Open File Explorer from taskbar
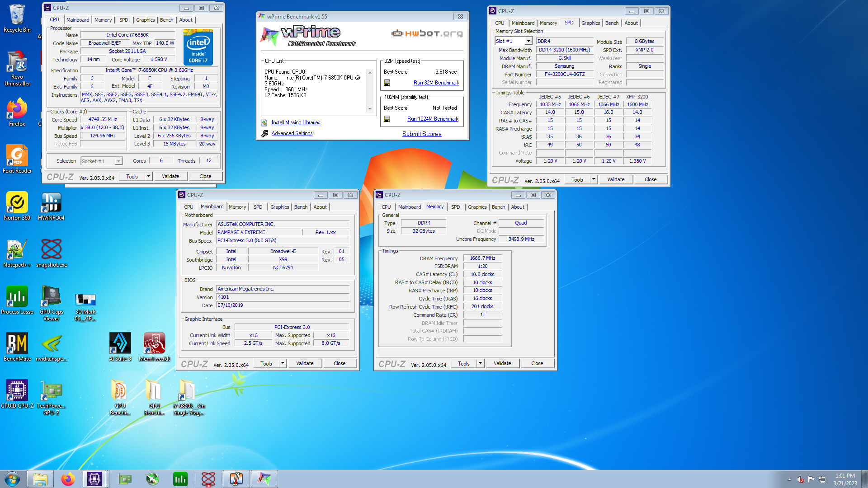Image resolution: width=868 pixels, height=488 pixels. [40, 479]
